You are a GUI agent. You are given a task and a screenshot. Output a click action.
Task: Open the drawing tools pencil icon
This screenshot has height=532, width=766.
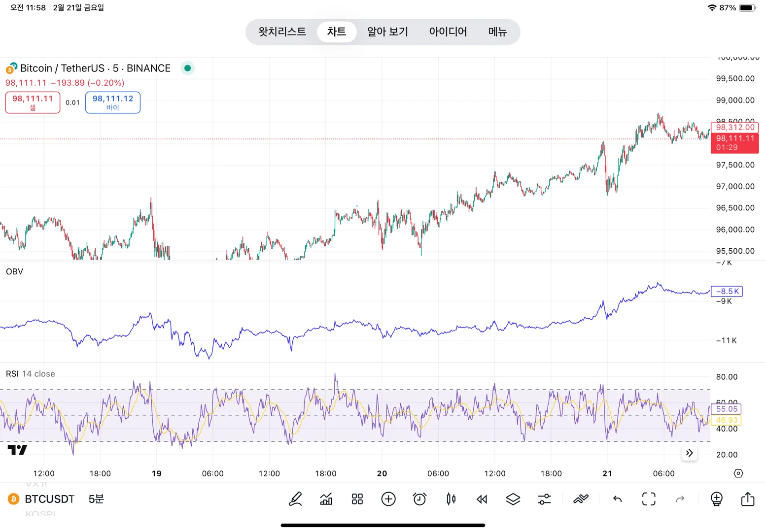tap(295, 499)
